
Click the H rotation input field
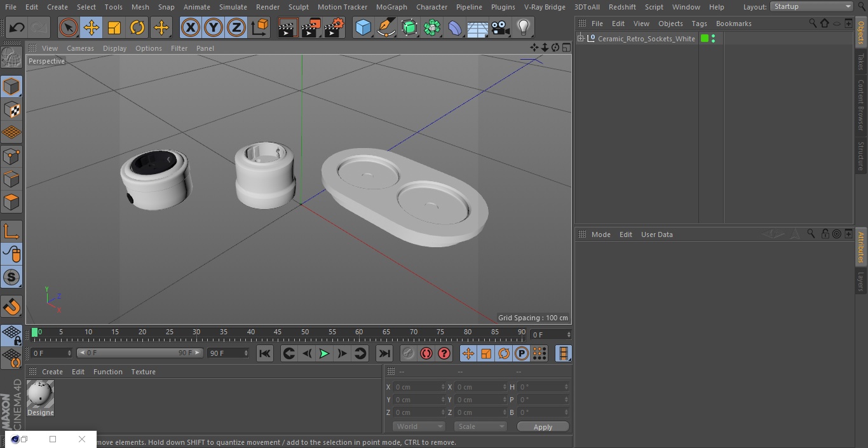[543, 387]
